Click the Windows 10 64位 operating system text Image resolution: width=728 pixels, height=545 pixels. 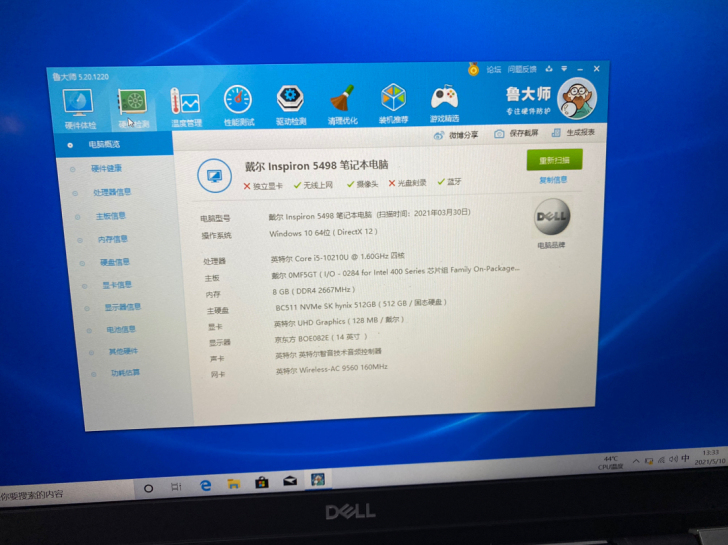click(x=323, y=232)
